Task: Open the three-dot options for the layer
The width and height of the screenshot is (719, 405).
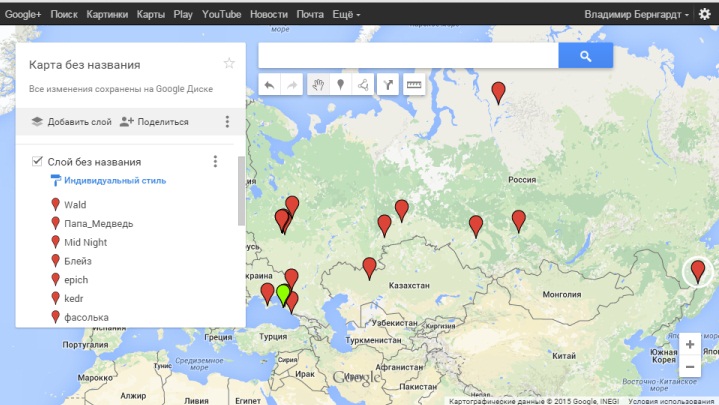Action: (215, 161)
